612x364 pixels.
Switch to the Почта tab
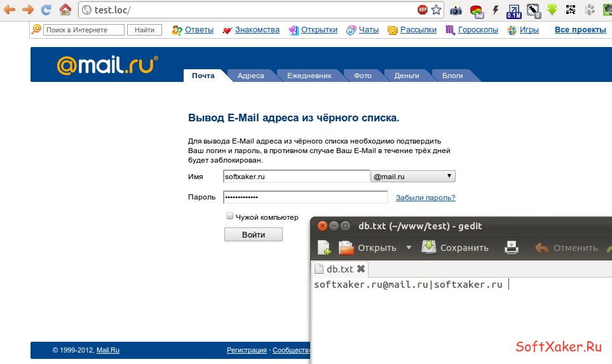[x=203, y=76]
